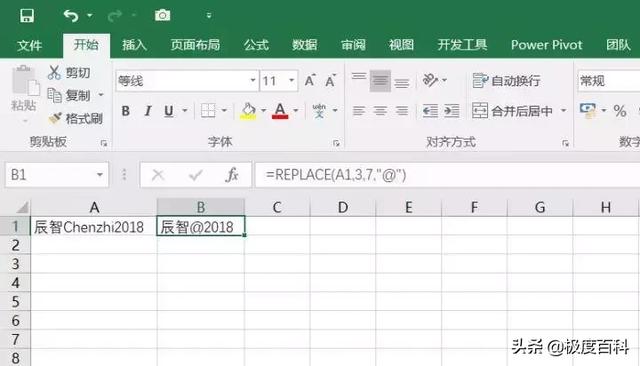This screenshot has height=366, width=640.
Task: Click the text orientation icon
Action: 430,80
